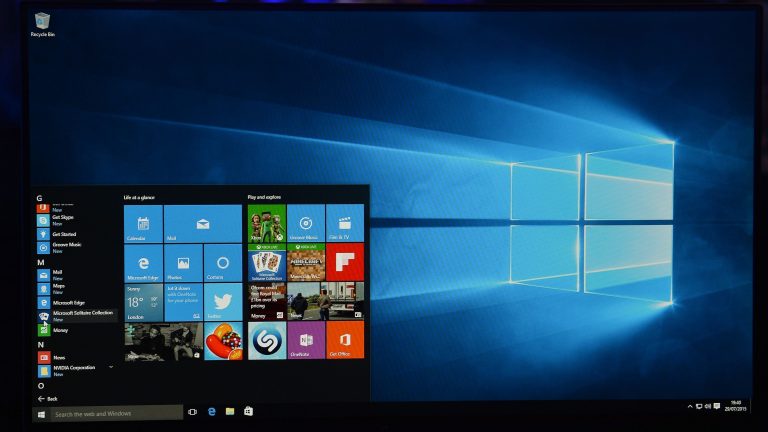This screenshot has width=768, height=432.
Task: Click the Back button in Start menu
Action: pyautogui.click(x=48, y=397)
